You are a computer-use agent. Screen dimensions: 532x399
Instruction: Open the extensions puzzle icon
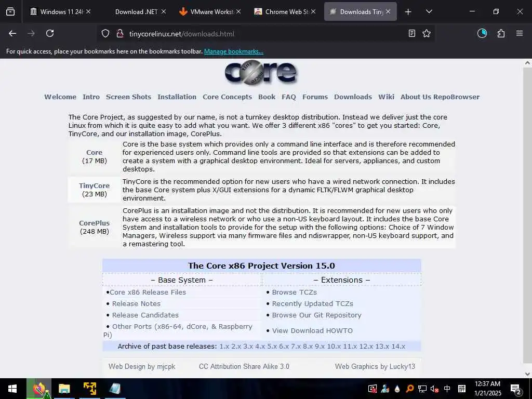(501, 33)
